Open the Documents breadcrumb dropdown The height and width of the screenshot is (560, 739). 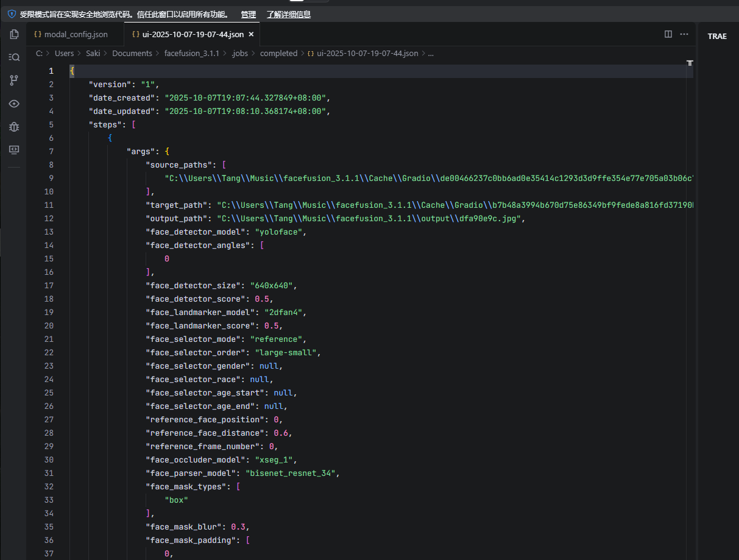click(x=132, y=53)
